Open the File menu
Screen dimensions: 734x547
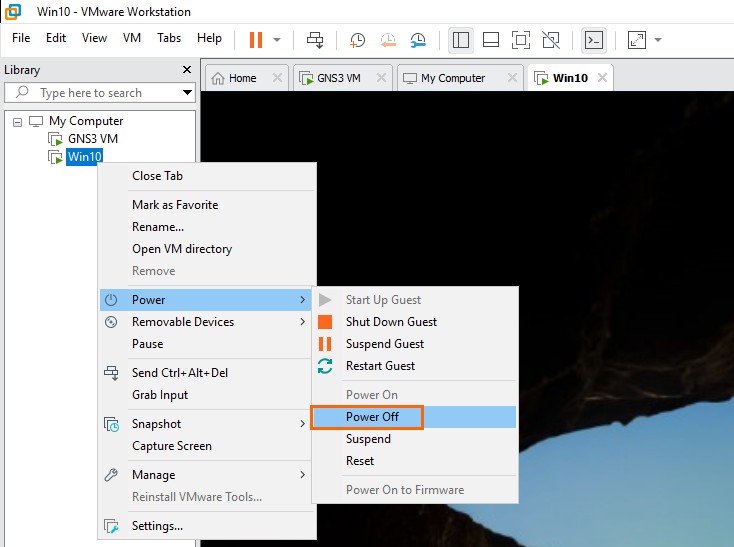[x=21, y=38]
